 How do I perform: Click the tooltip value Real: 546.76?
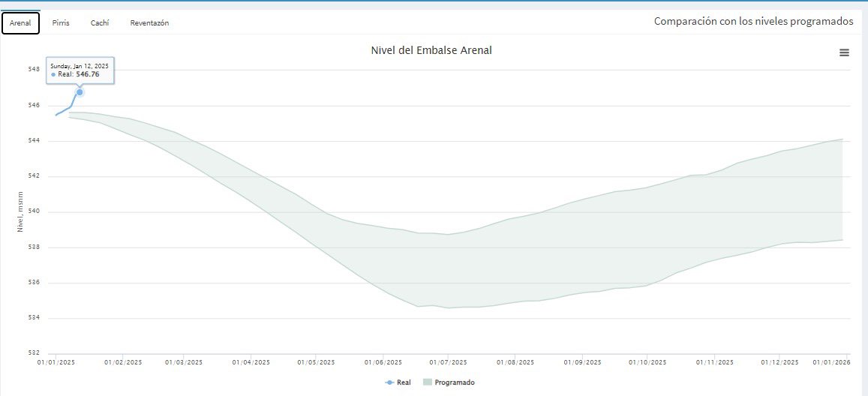tap(79, 74)
